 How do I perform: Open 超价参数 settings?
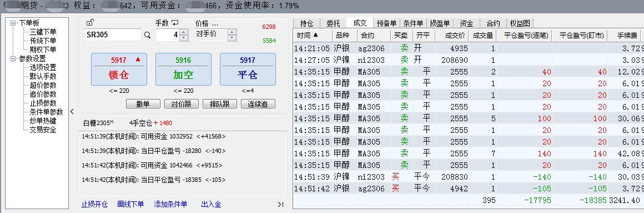tap(43, 86)
